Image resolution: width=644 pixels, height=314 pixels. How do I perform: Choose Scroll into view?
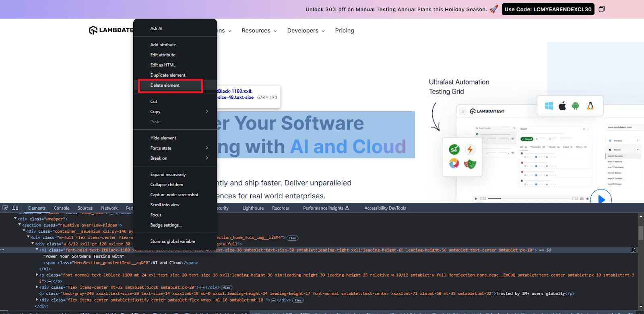(175, 205)
